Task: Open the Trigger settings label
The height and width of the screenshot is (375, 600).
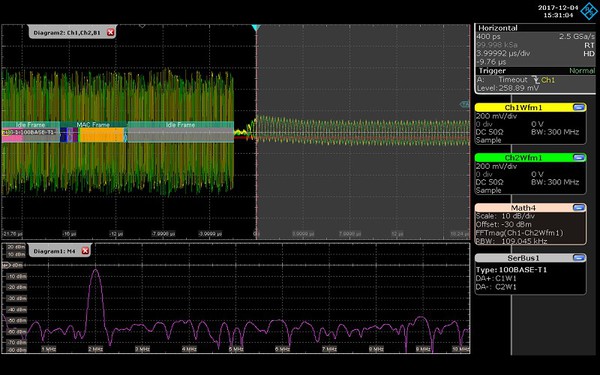Action: (x=492, y=71)
